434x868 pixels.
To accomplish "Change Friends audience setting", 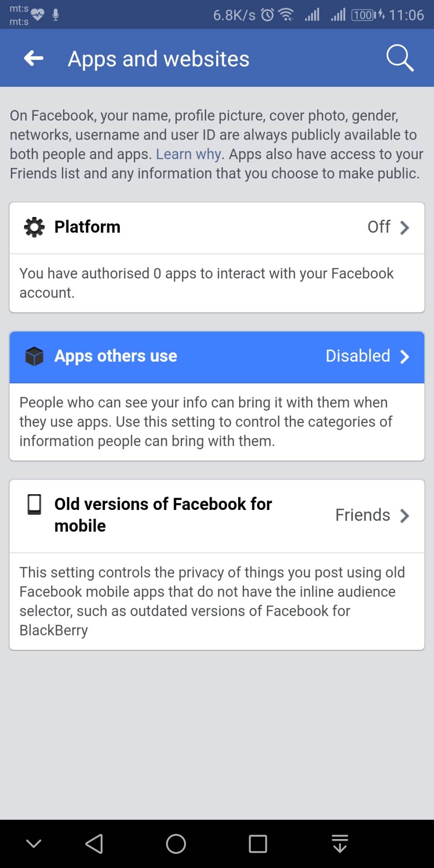I will (x=363, y=515).
